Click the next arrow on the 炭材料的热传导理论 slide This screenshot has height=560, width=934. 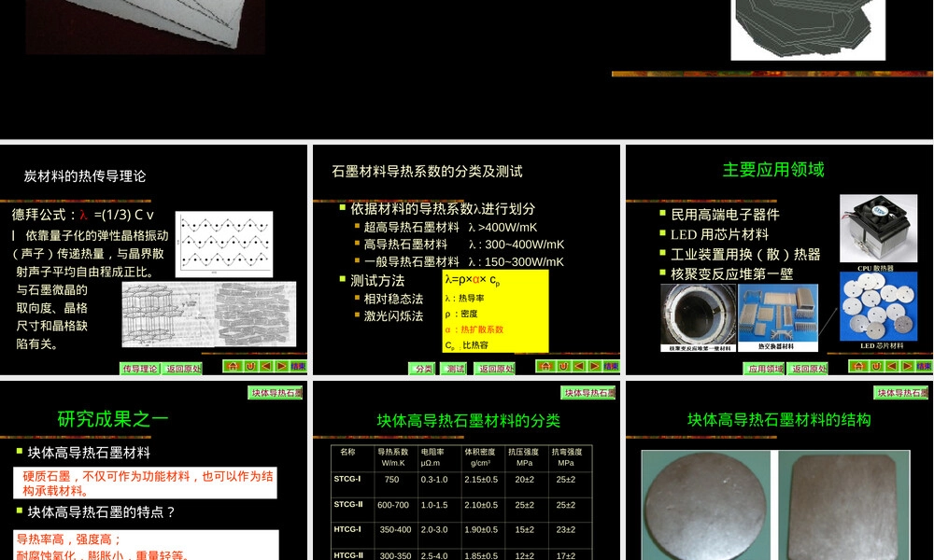click(282, 366)
